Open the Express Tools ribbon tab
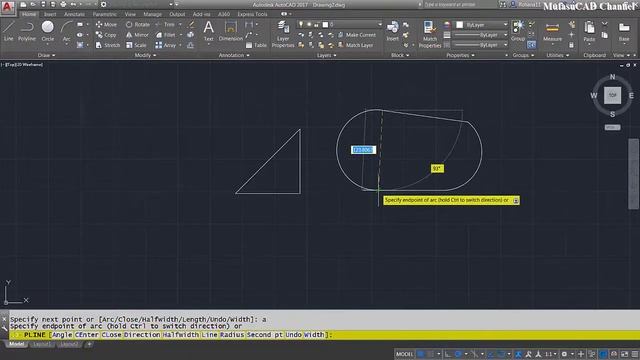This screenshot has width=640, height=360. tap(252, 14)
